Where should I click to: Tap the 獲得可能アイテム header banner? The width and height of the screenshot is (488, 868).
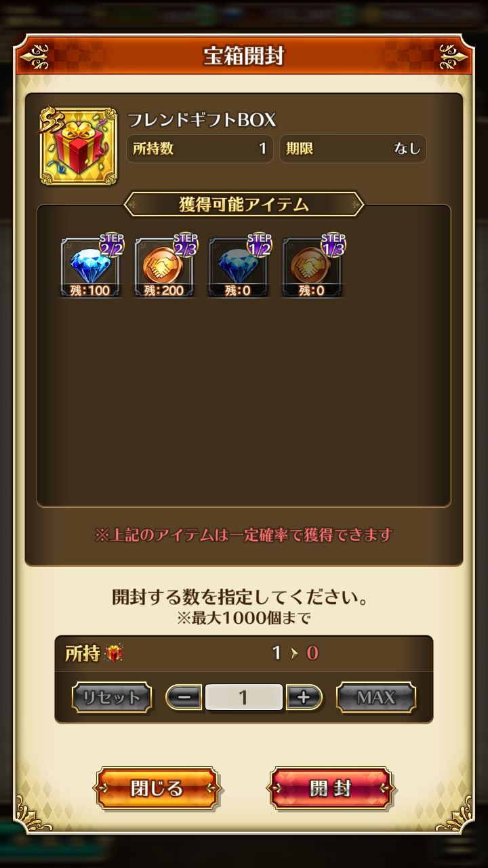pos(244,204)
